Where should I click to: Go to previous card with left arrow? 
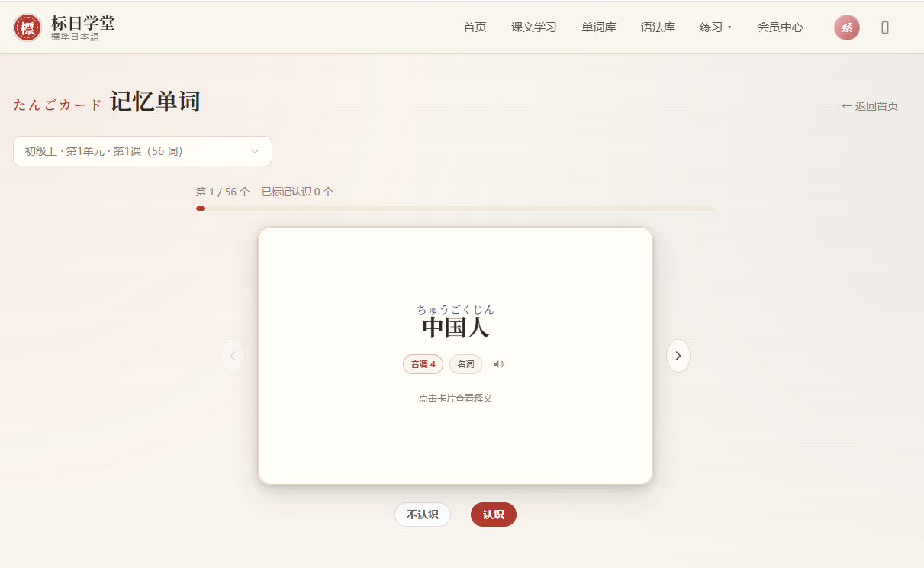point(233,356)
